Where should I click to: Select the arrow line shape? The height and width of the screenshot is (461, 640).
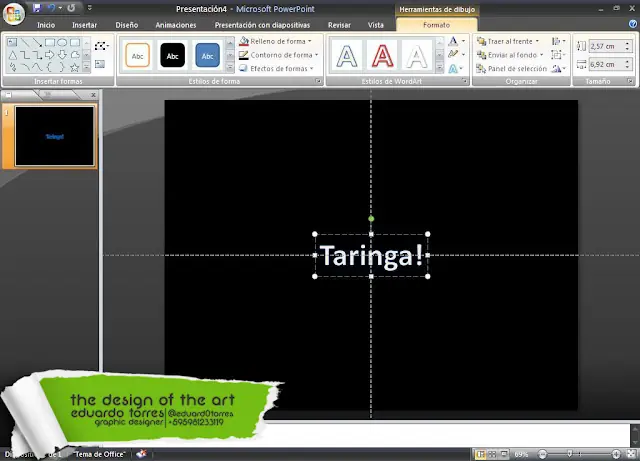coord(38,42)
